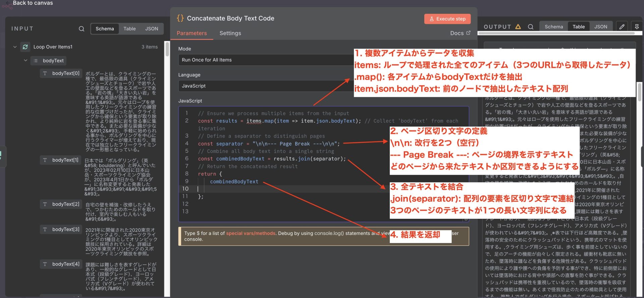Collapse the bodyText array node
The height and width of the screenshot is (298, 644).
[x=25, y=61]
